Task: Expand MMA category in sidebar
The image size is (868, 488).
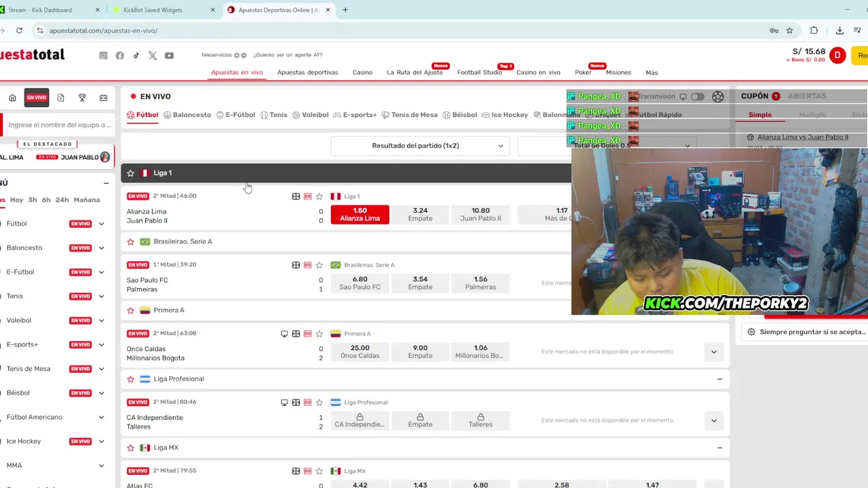Action: point(101,466)
